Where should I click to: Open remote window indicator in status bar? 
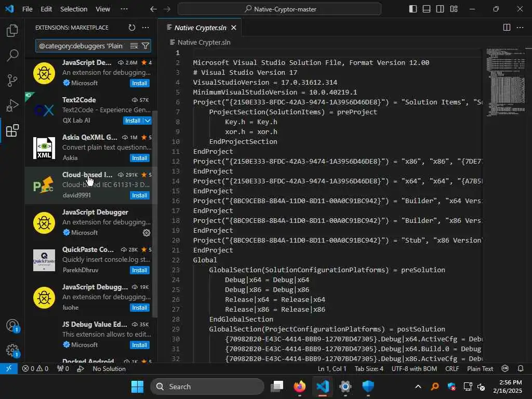(x=9, y=369)
